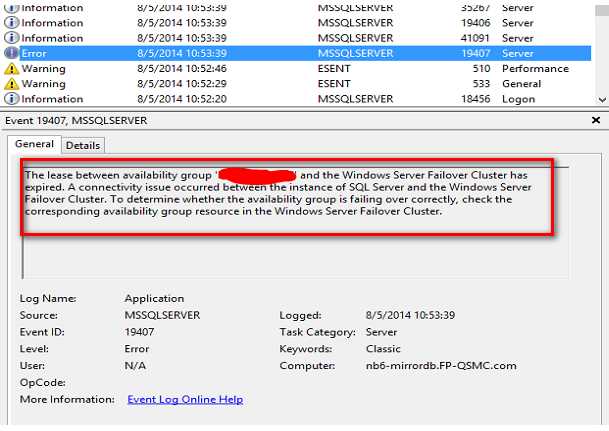
Task: Click the Logged value 8/5/2014 10:53:39
Action: coord(410,315)
